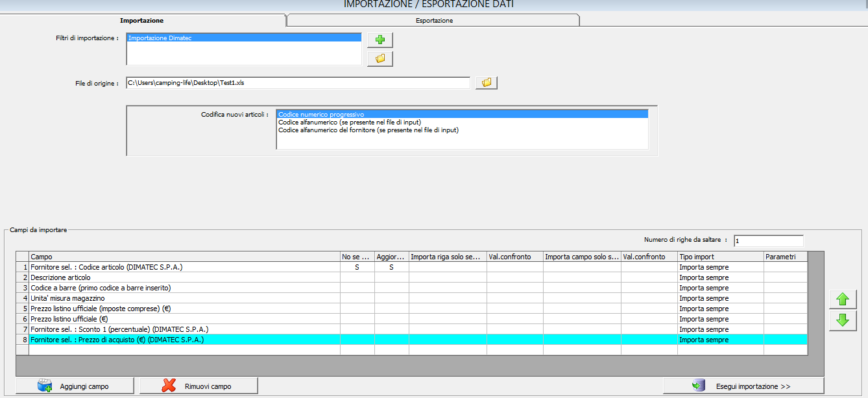Screen dimensions: 868x398
Task: Browse for the source file via folder icon
Action: click(x=487, y=83)
